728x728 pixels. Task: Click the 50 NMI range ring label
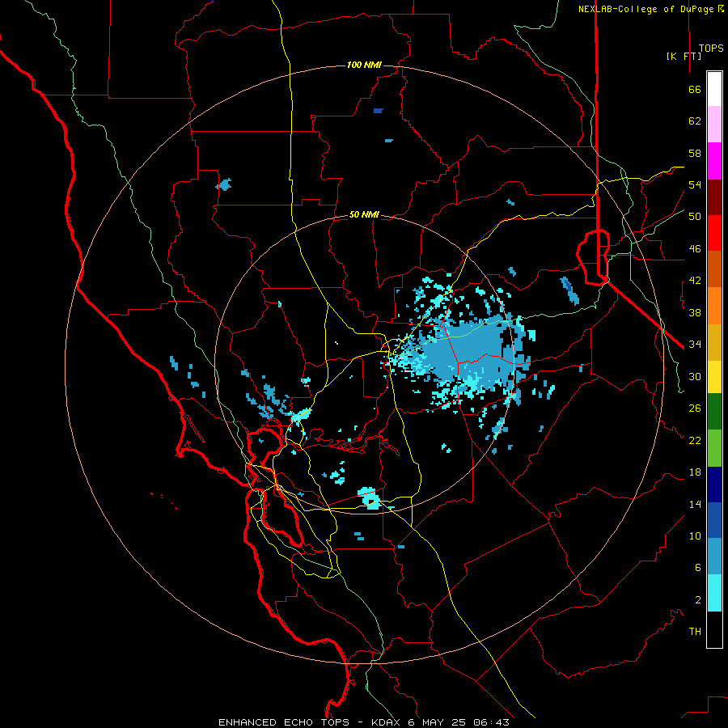coord(364,214)
